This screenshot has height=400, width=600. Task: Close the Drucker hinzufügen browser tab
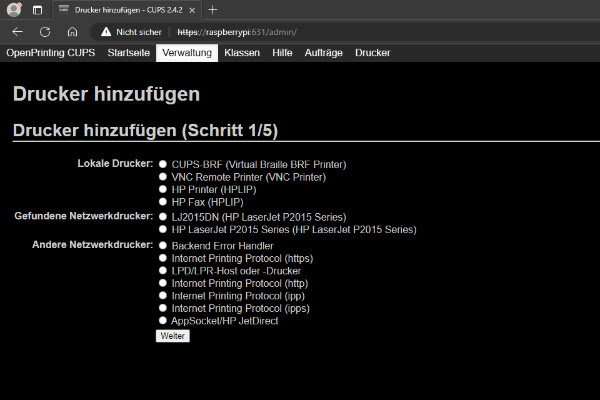point(192,10)
